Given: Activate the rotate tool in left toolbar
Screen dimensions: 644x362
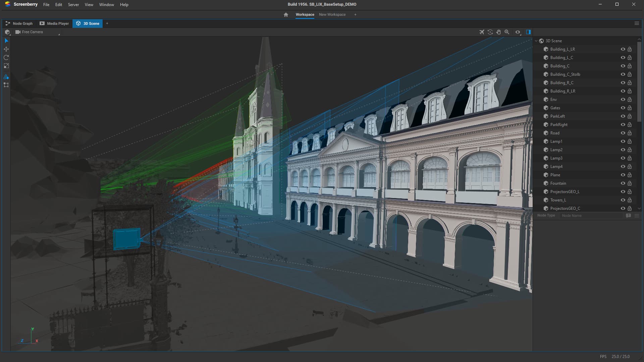Looking at the screenshot, I should pyautogui.click(x=6, y=57).
